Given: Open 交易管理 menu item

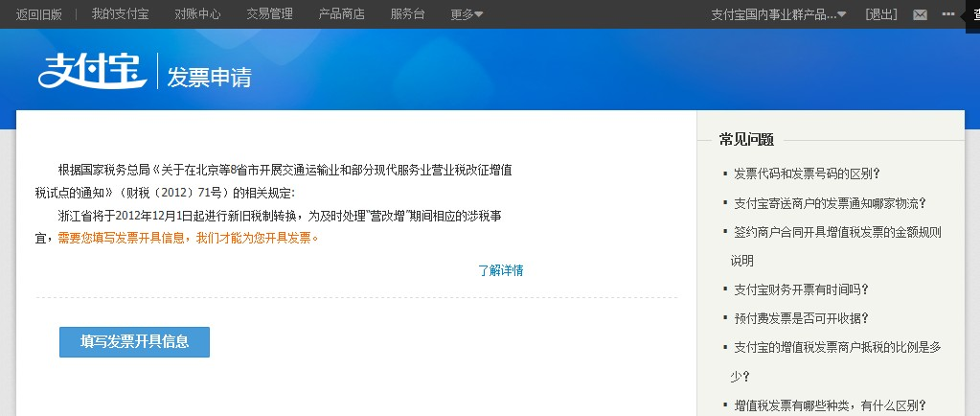Looking at the screenshot, I should pyautogui.click(x=269, y=13).
